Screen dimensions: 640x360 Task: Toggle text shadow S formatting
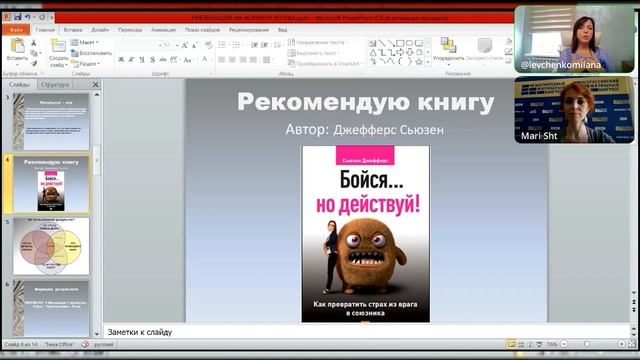click(152, 60)
